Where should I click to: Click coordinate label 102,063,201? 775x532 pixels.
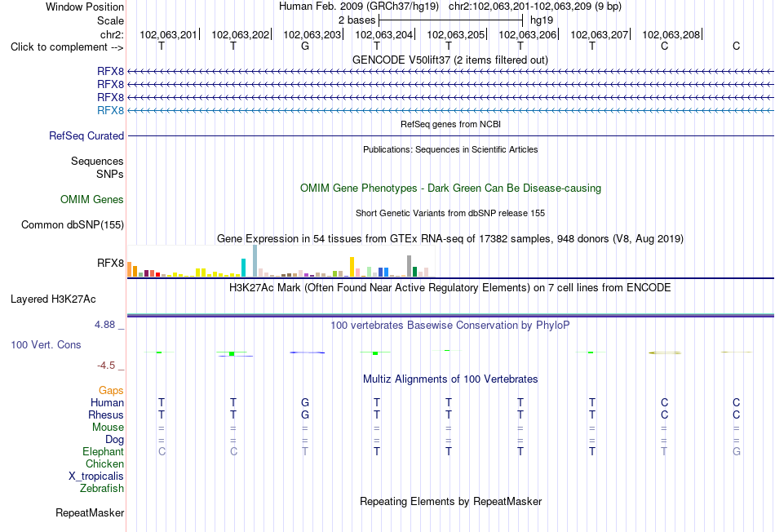168,34
